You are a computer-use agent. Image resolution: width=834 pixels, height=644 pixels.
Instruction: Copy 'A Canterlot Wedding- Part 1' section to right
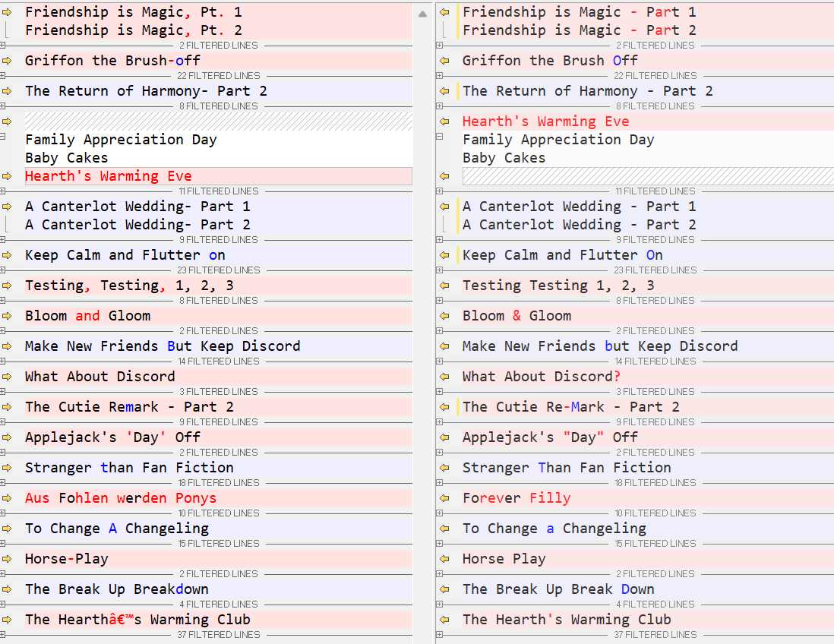click(7, 207)
